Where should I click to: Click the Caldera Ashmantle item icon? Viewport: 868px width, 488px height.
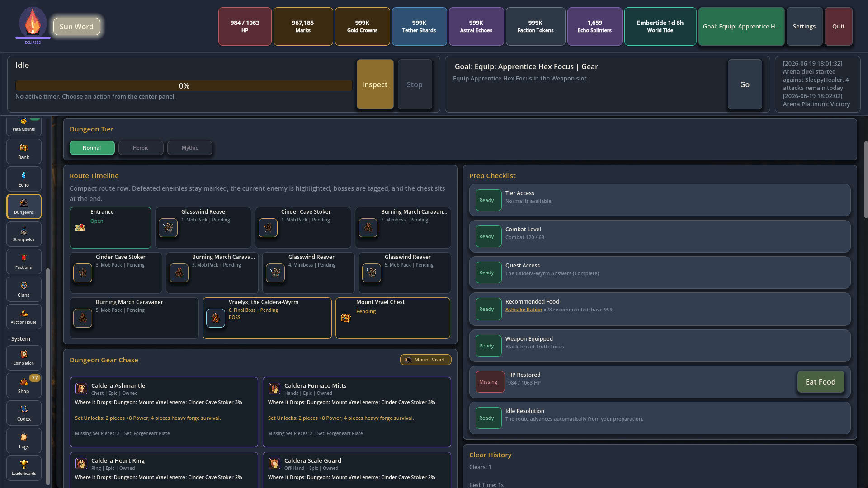[x=81, y=388]
